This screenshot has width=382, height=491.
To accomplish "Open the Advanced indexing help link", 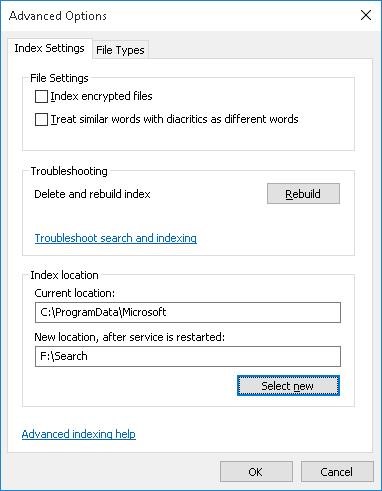I will tap(79, 434).
